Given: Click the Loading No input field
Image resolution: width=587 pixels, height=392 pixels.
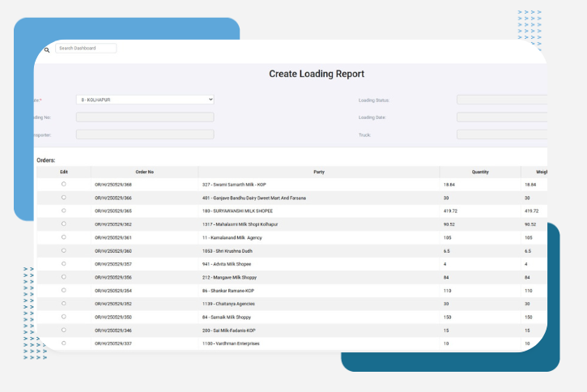Looking at the screenshot, I should click(145, 117).
